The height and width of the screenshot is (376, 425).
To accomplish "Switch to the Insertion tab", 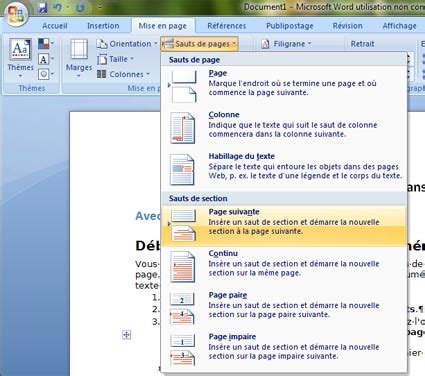I will click(x=103, y=26).
